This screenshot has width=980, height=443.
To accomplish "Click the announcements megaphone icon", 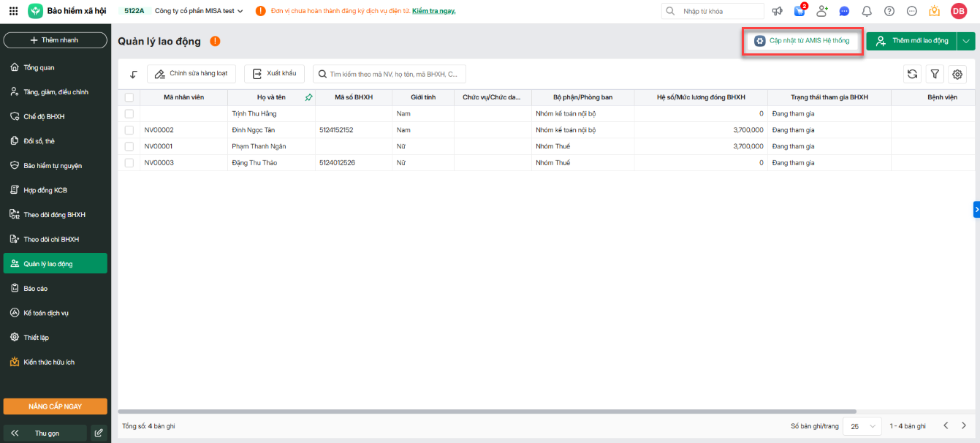I will 777,11.
